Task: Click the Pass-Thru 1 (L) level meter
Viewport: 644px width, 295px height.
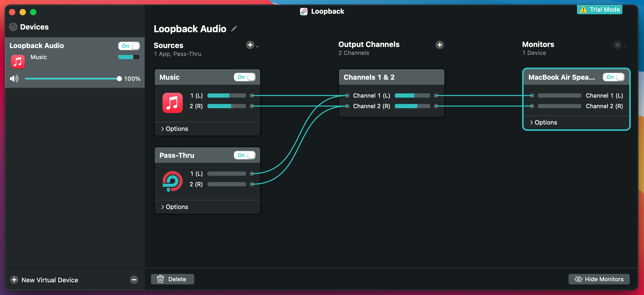Action: point(227,174)
